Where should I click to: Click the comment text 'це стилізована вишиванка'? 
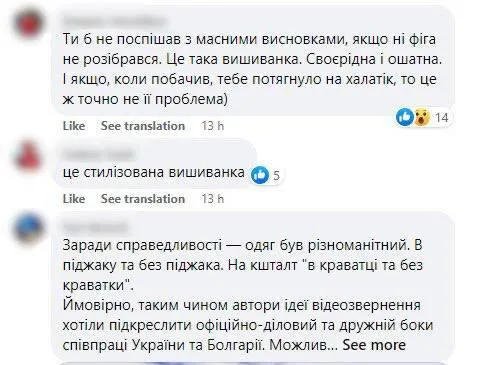pyautogui.click(x=154, y=172)
